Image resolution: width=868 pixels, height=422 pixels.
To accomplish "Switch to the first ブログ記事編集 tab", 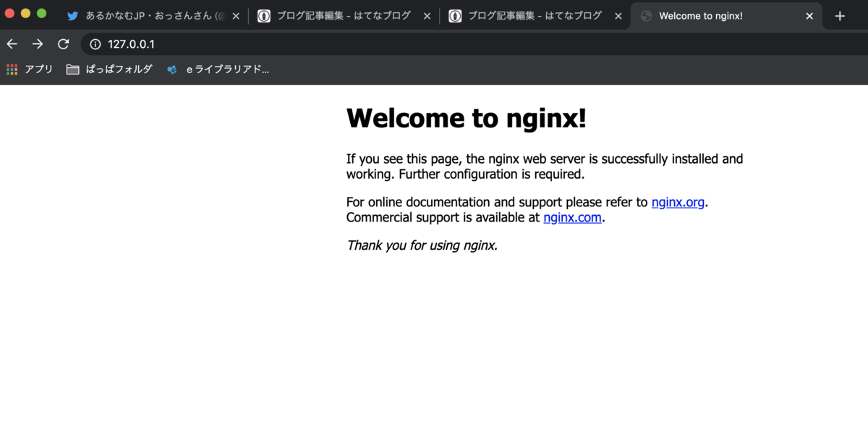I will [x=345, y=16].
